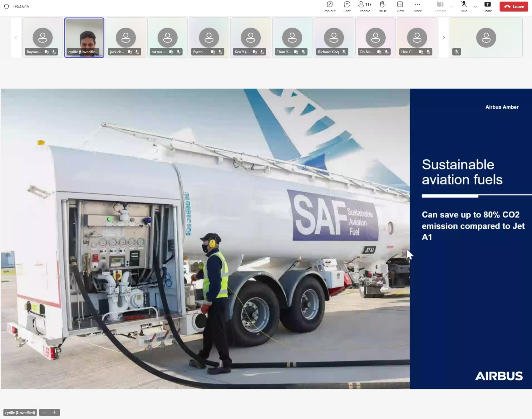Click the shield security icon beside the timer
Viewport: 532px width, 419px height.
[x=6, y=7]
